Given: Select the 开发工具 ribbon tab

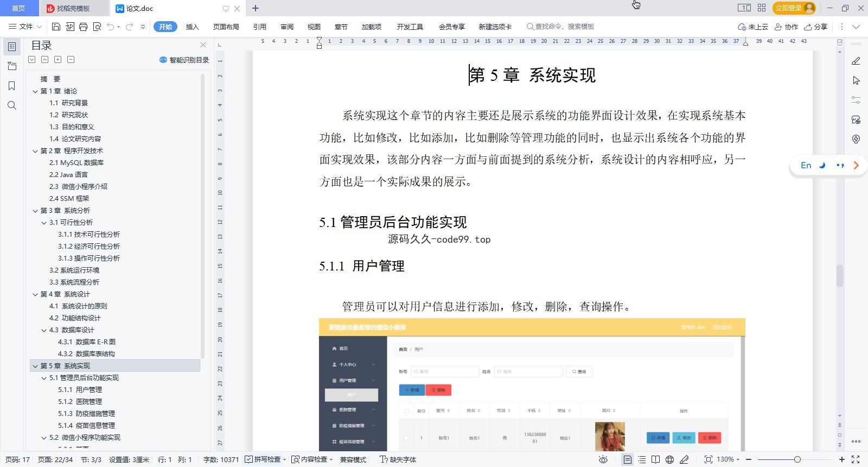Looking at the screenshot, I should [410, 27].
